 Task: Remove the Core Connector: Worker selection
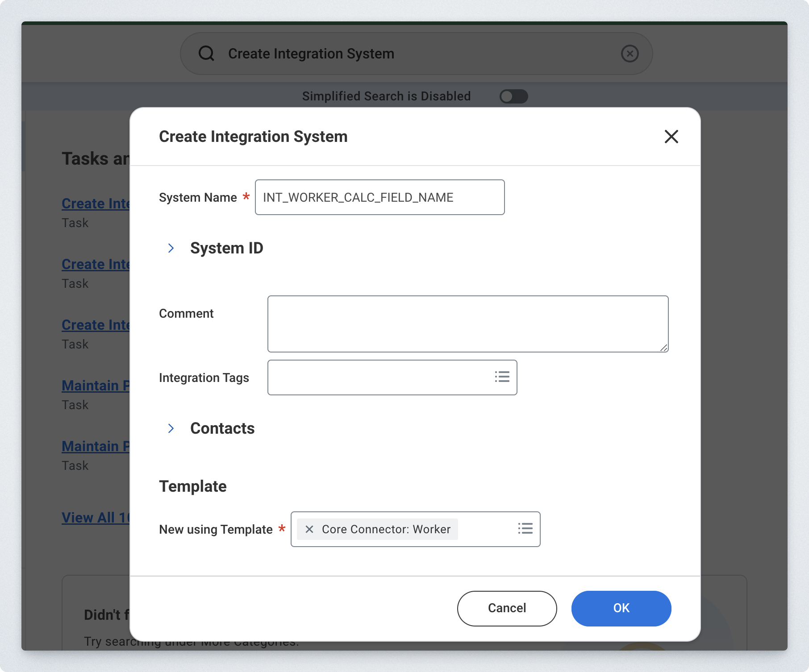[x=309, y=529]
